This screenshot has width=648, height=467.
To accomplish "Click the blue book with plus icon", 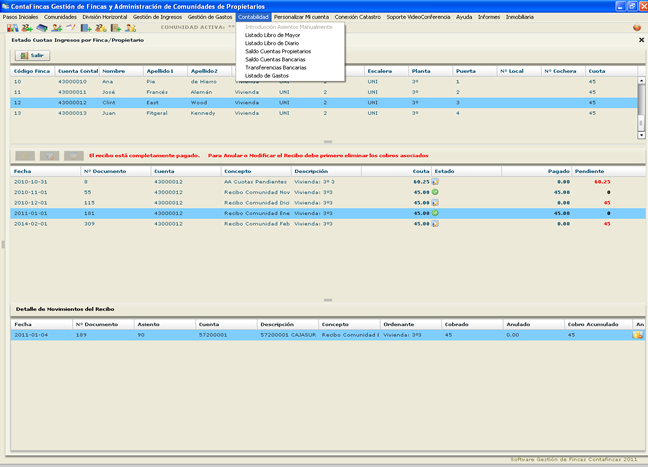I will tap(86, 28).
